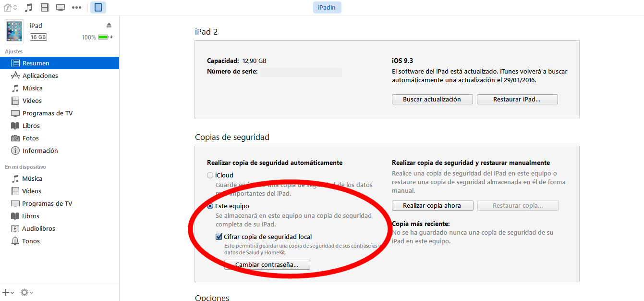Image resolution: width=644 pixels, height=301 pixels.
Task: Click the iPad device thumbnail
Action: [14, 31]
